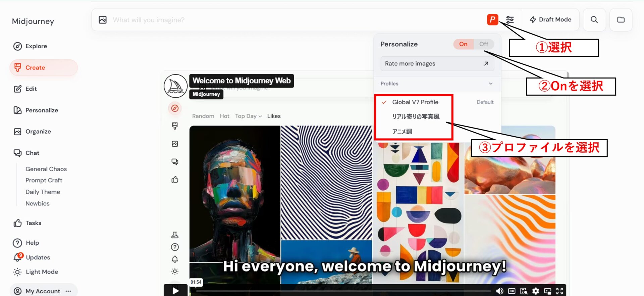
Task: Click the orange wavy stripes thumbnail
Action: pyautogui.click(x=510, y=239)
